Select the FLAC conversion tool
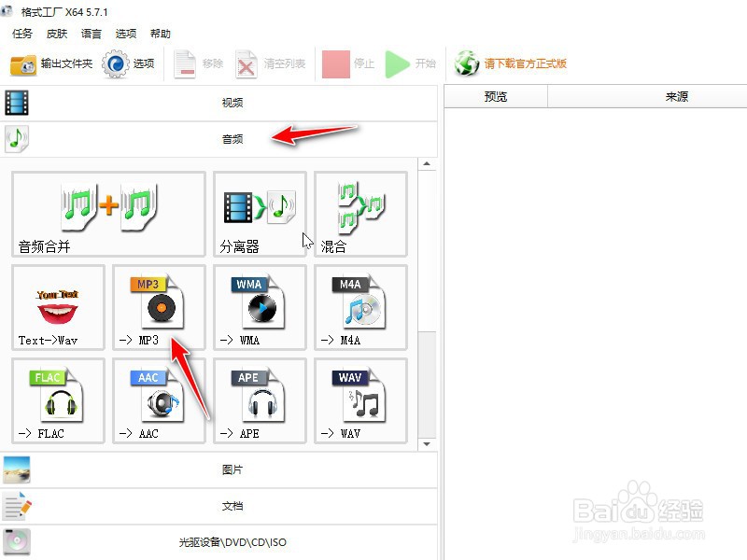747x560 pixels. pos(56,399)
